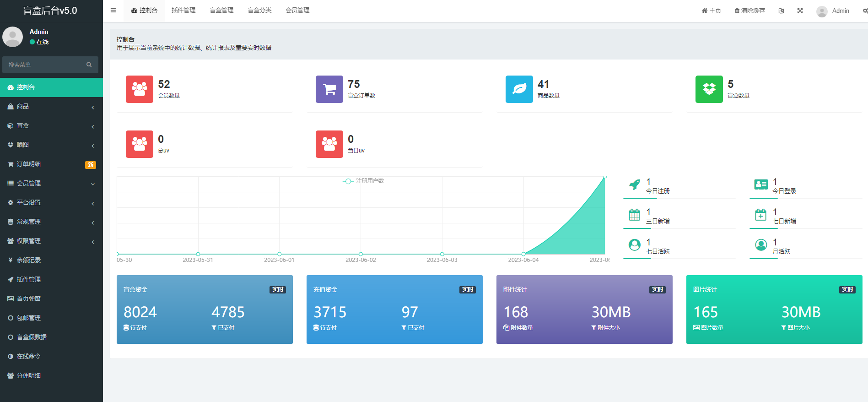Open the 会员管理 tab in top bar

(297, 11)
